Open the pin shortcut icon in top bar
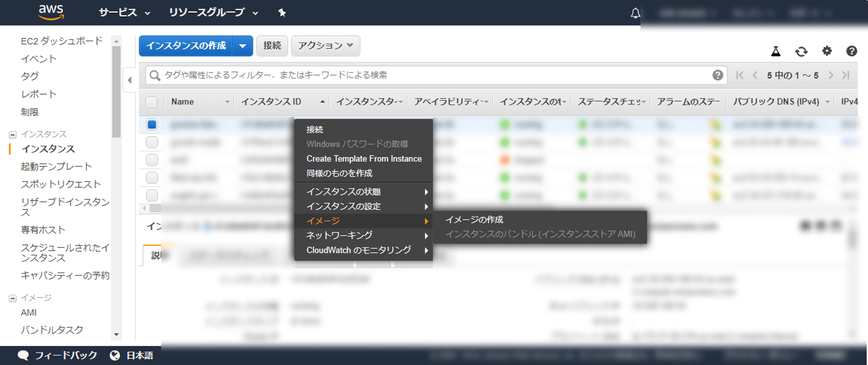868x365 pixels. coord(282,13)
